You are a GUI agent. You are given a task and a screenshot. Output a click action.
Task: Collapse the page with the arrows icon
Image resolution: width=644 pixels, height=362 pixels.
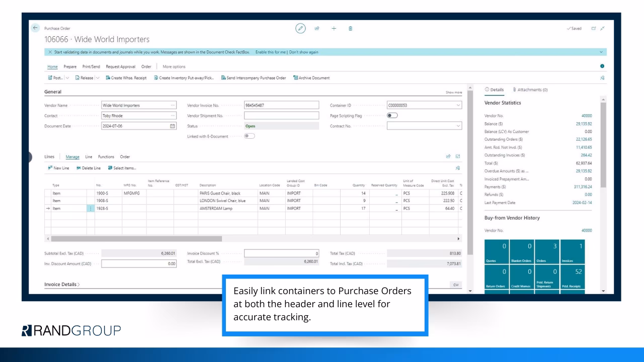(602, 29)
